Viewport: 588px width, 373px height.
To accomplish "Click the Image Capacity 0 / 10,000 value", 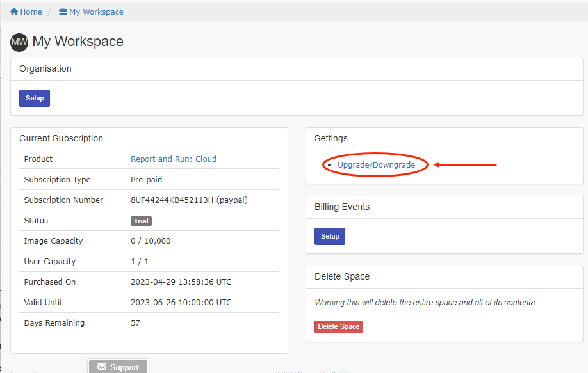I will pyautogui.click(x=151, y=241).
